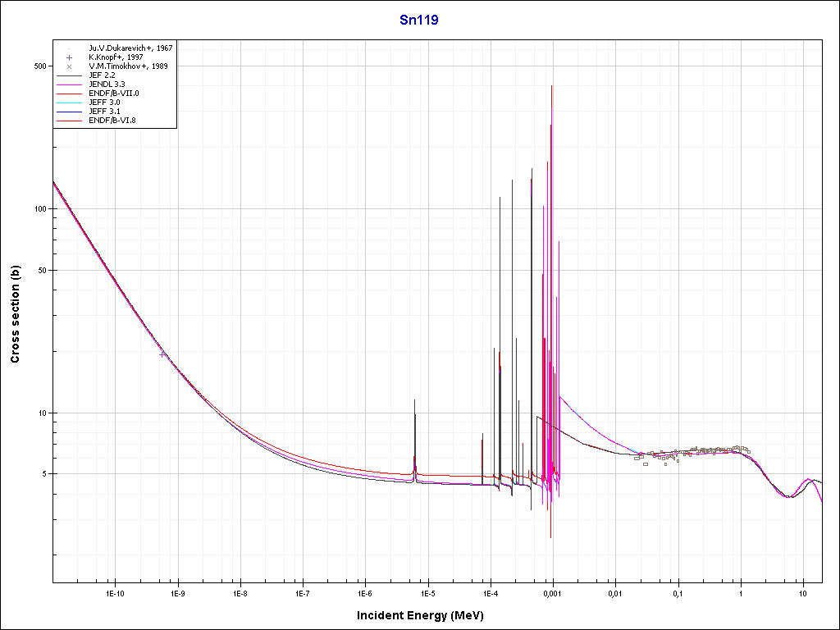This screenshot has width=840, height=630.
Task: Select the ENDF/B-VI.8 legend entry
Action: [x=112, y=121]
